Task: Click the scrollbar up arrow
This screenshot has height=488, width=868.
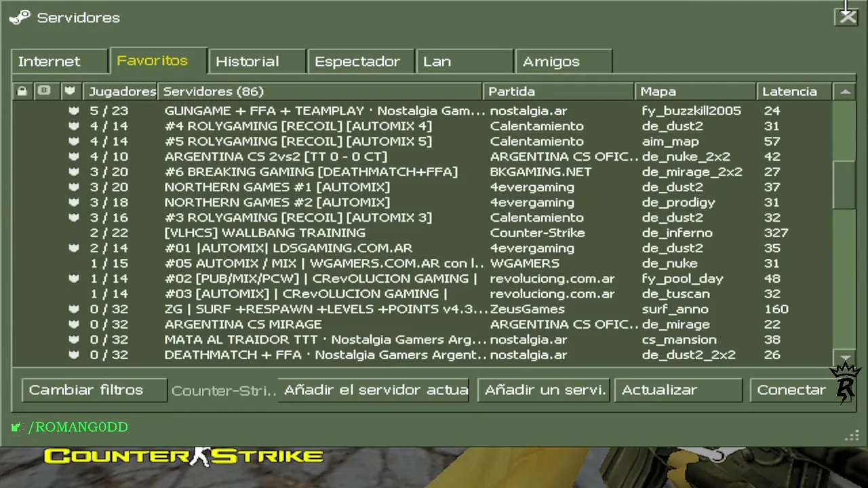Action: pos(845,91)
